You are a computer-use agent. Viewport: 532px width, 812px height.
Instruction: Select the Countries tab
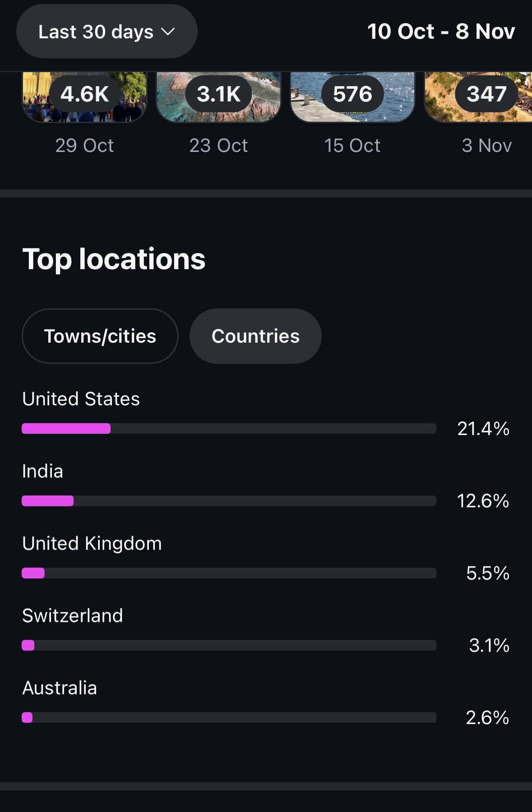click(x=255, y=336)
